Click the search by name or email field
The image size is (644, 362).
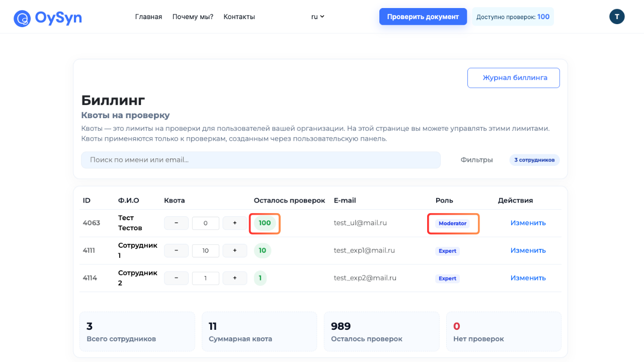[261, 159]
